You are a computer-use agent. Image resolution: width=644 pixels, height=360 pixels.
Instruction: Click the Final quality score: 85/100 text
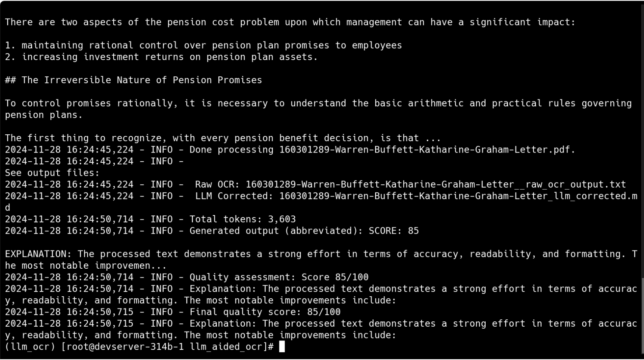click(x=265, y=312)
